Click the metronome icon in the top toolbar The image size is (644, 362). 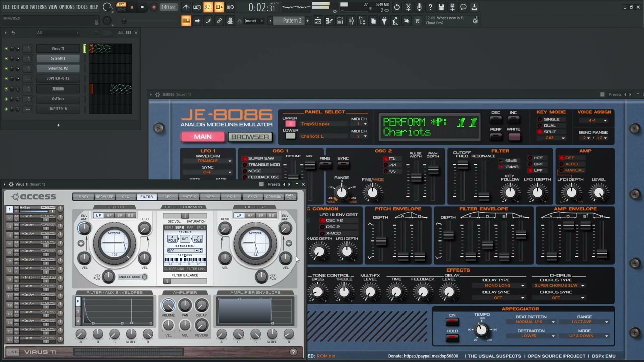point(186,7)
